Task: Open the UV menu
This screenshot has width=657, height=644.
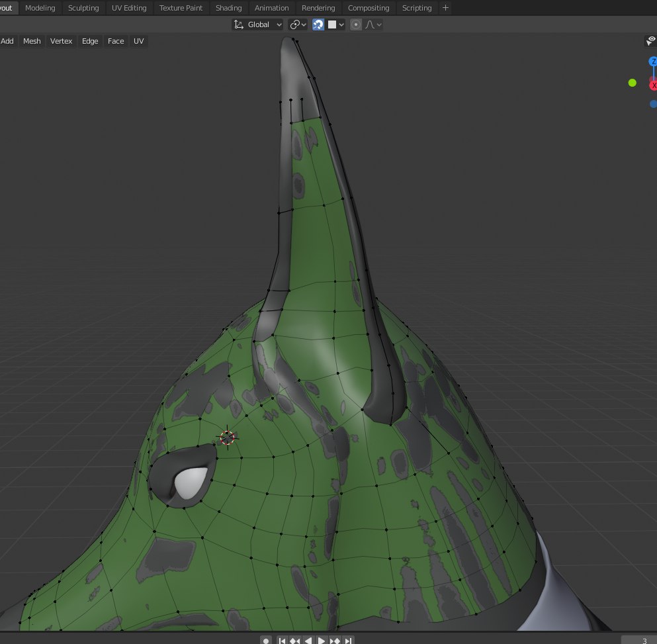Action: point(138,41)
